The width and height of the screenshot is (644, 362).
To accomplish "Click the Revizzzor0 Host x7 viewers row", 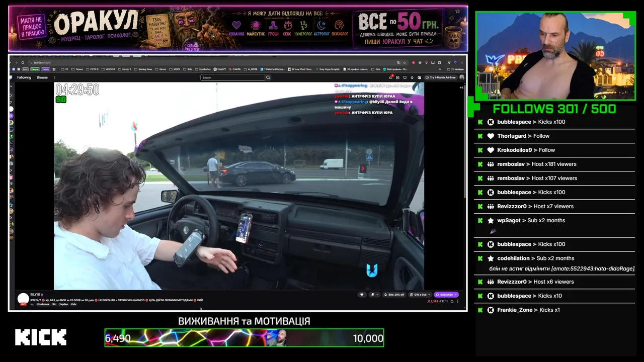I will 554,206.
